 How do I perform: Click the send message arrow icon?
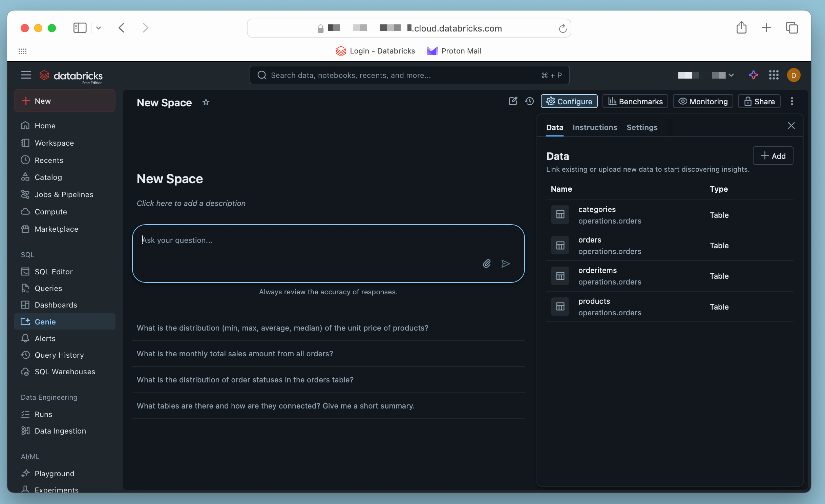[506, 264]
